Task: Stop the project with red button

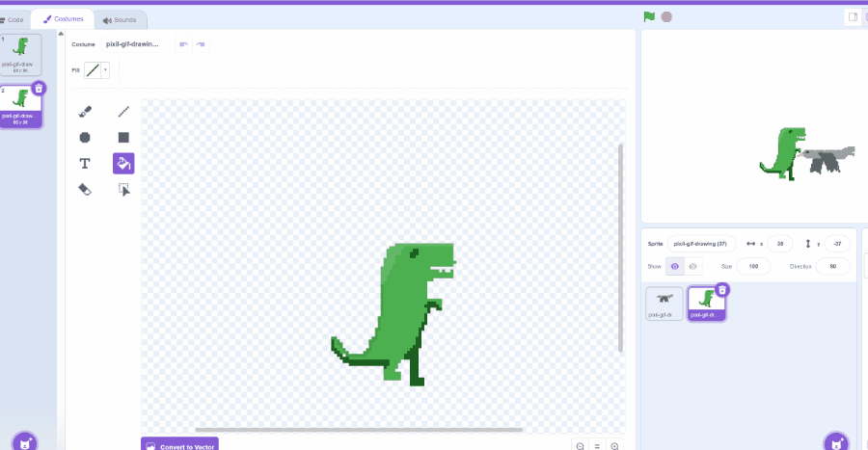Action: 666,17
